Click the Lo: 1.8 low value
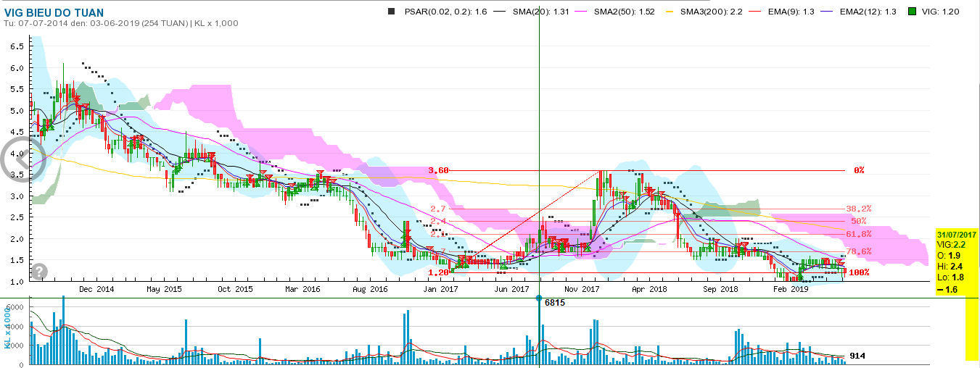The height and width of the screenshot is (368, 980). click(x=949, y=277)
